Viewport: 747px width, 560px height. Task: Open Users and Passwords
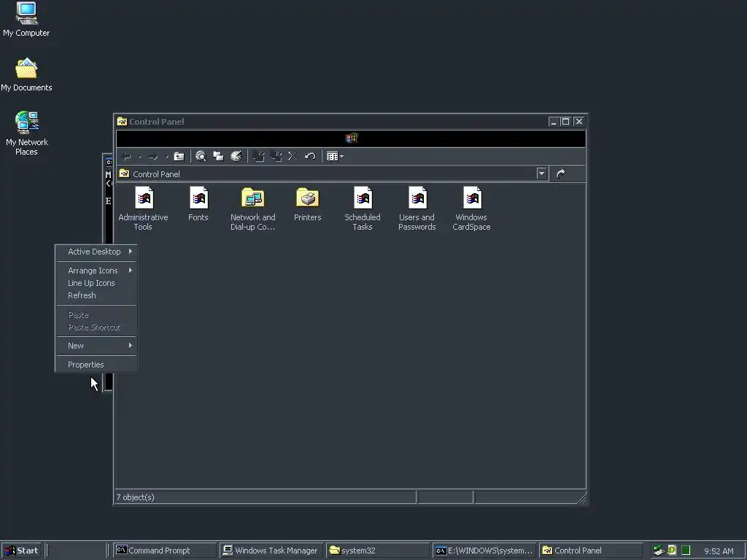(417, 209)
